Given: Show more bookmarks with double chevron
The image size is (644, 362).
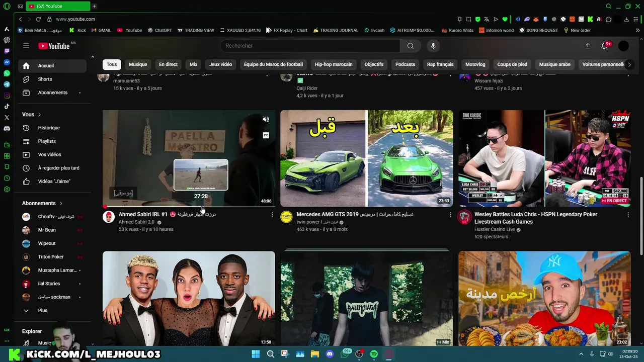Looking at the screenshot, I should 637,30.
